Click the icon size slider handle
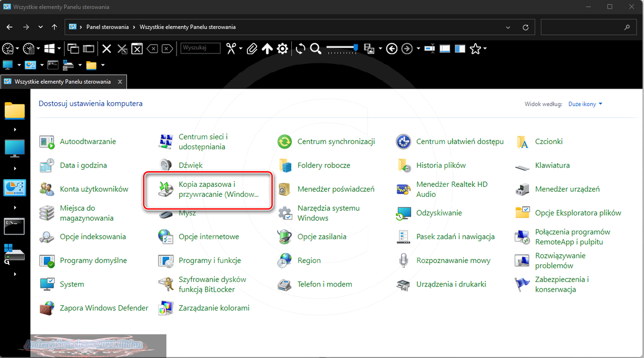Viewport: 644px width, 358px height. [356, 47]
